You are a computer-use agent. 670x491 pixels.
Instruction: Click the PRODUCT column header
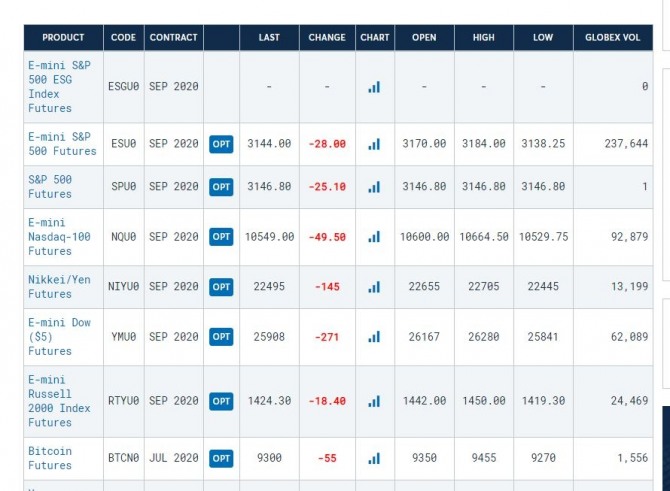click(x=63, y=38)
